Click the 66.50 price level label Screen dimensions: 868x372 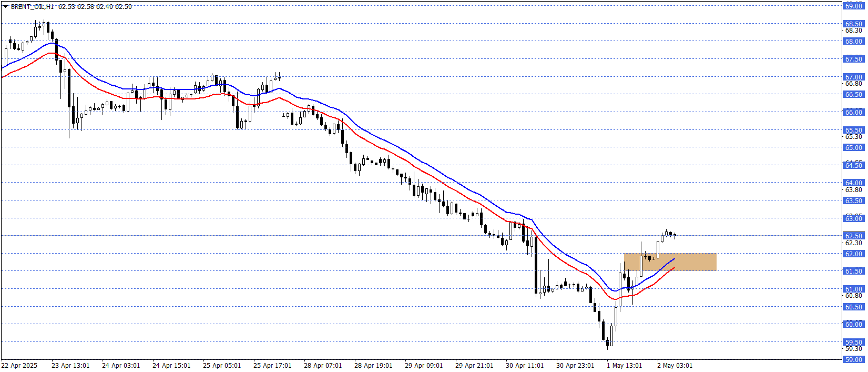pyautogui.click(x=853, y=94)
